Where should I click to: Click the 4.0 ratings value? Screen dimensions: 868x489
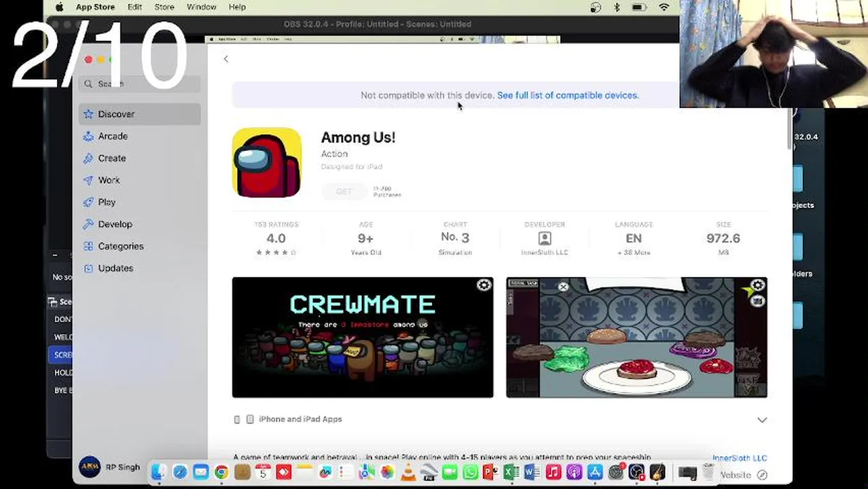pos(276,238)
